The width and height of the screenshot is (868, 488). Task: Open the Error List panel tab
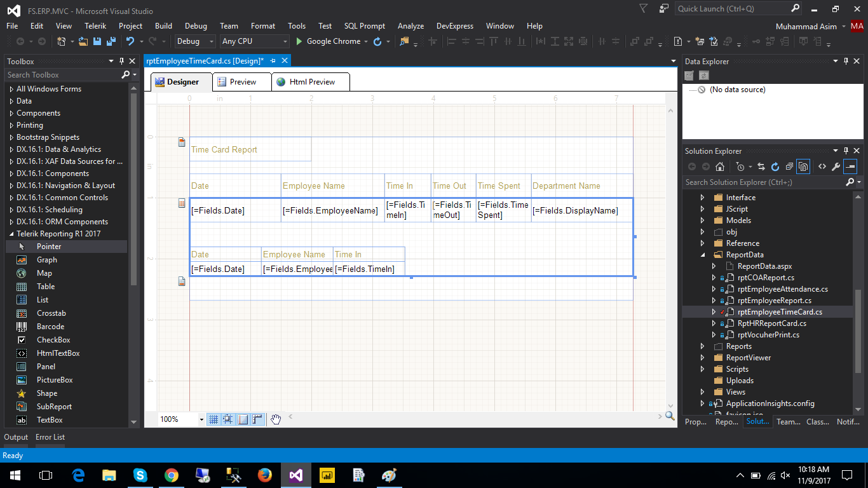pyautogui.click(x=50, y=437)
